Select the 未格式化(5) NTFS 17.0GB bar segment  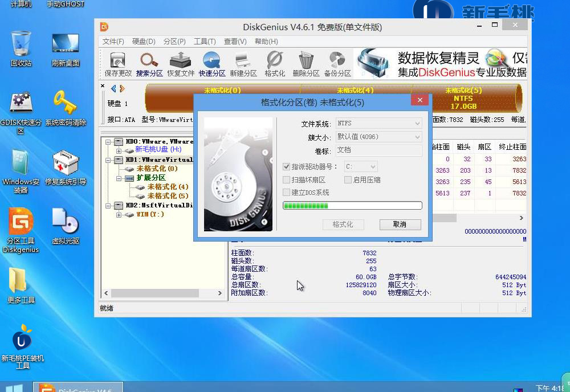(467, 98)
